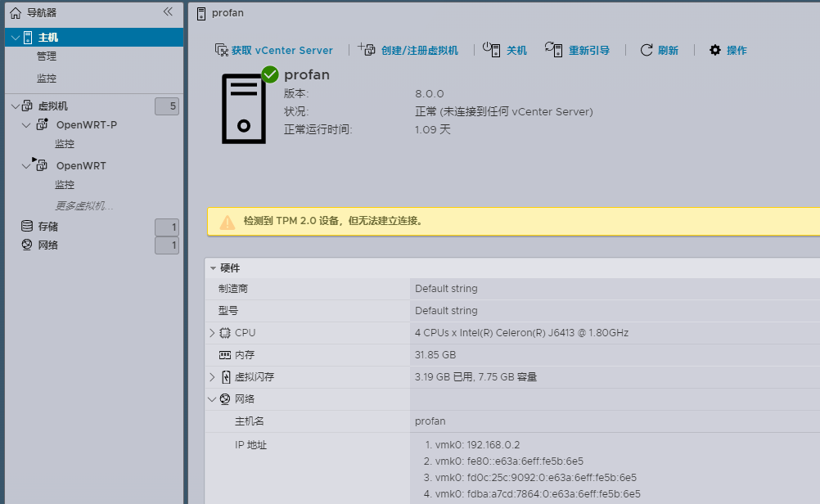Open 网络 in navigator
Viewport: 820px width, 504px height.
pos(48,245)
